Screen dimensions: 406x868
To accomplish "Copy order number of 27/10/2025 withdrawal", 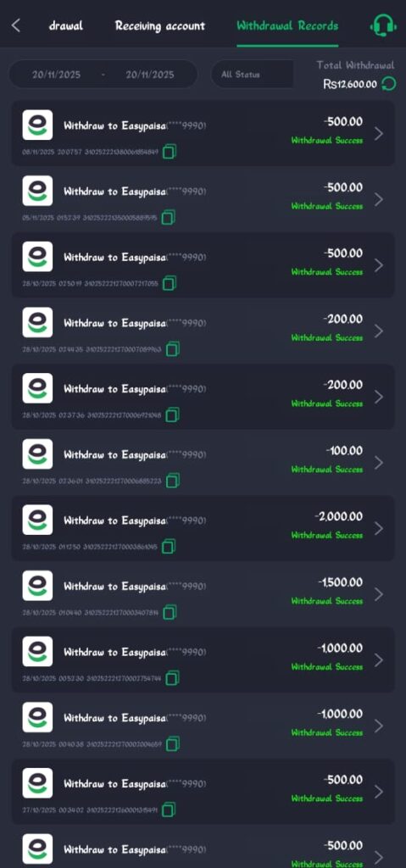I will coord(169,810).
